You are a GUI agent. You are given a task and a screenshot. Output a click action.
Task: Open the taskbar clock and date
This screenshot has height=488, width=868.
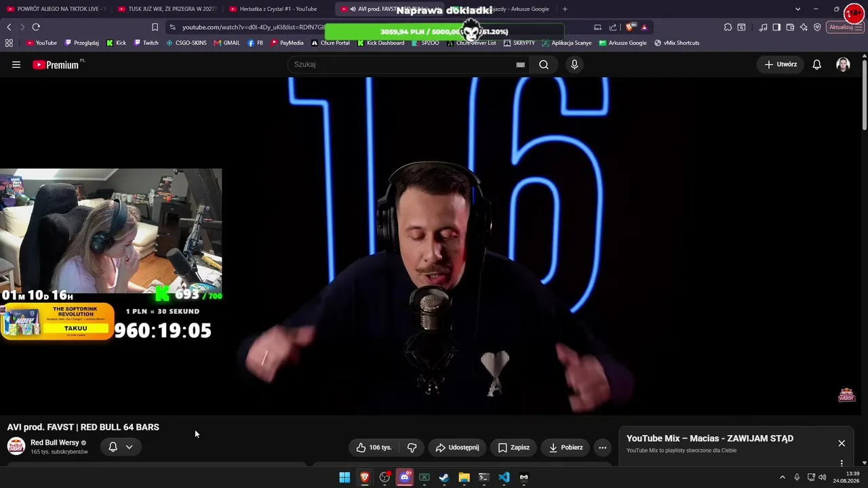coord(846,477)
